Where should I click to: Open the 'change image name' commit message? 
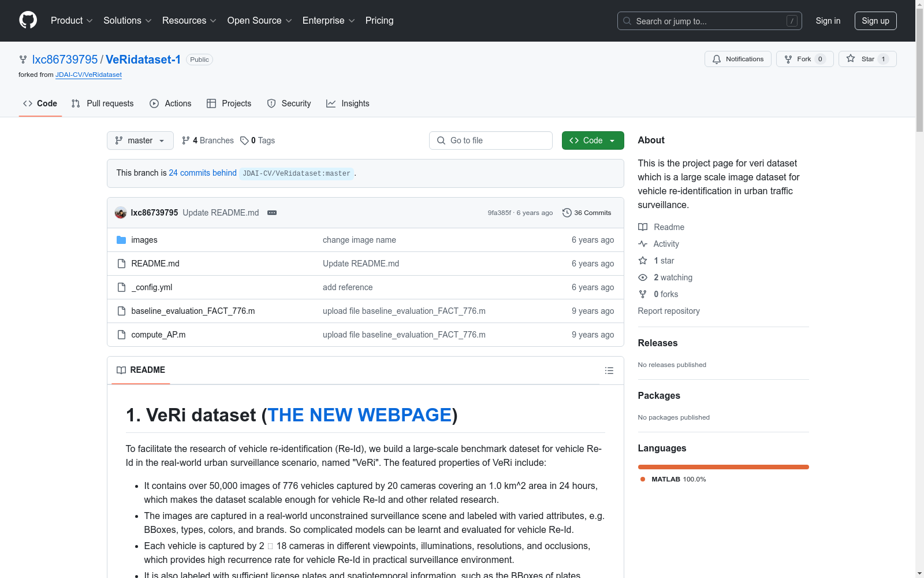359,240
